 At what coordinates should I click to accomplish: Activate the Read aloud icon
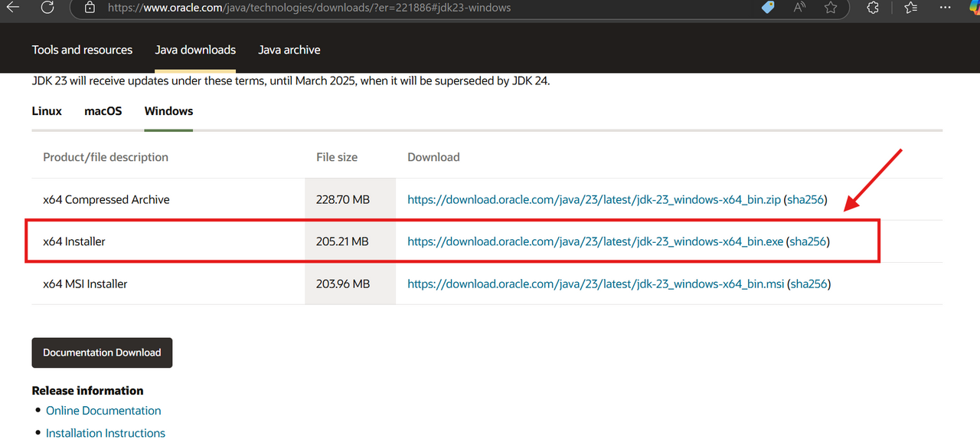[800, 7]
